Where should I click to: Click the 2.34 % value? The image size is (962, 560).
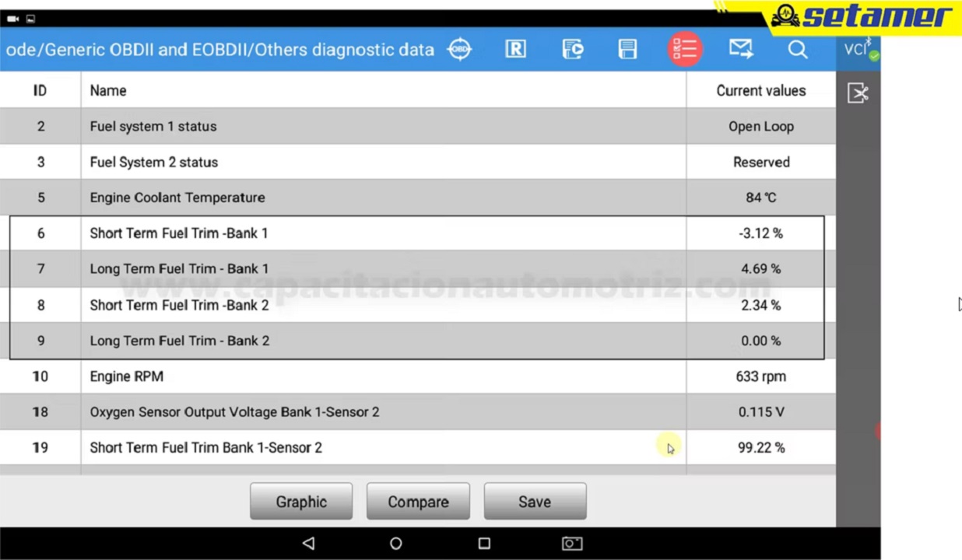click(761, 305)
